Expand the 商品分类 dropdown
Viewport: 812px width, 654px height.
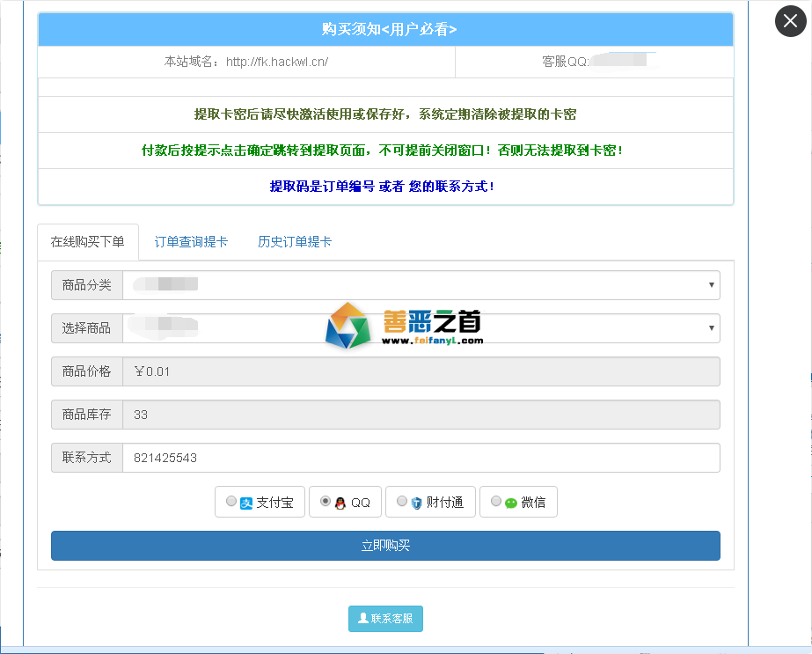(421, 285)
